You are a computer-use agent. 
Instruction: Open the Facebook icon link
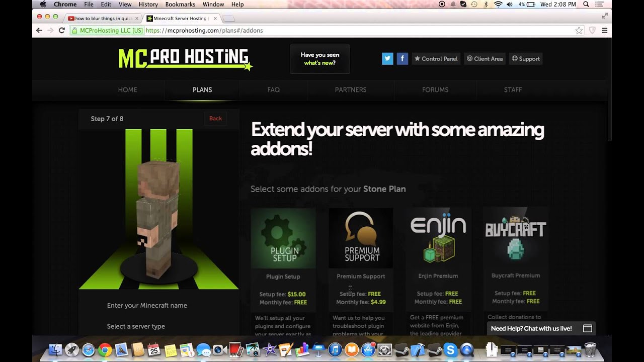(402, 59)
